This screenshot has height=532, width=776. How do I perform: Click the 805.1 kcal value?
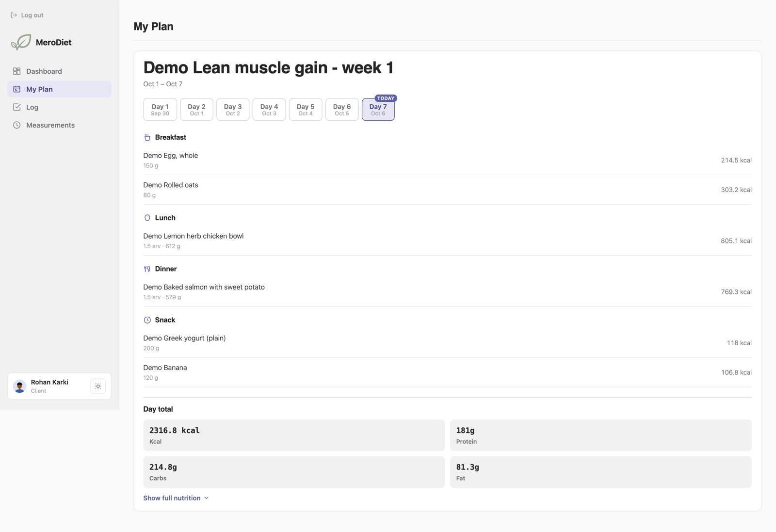pyautogui.click(x=736, y=241)
